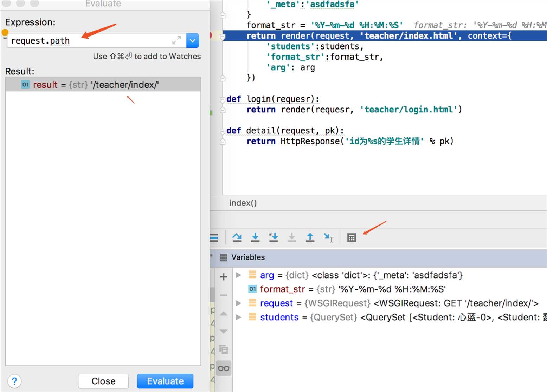Screen dimensions: 547x392
Task: Move watch down with down arrow
Action: pyautogui.click(x=224, y=332)
